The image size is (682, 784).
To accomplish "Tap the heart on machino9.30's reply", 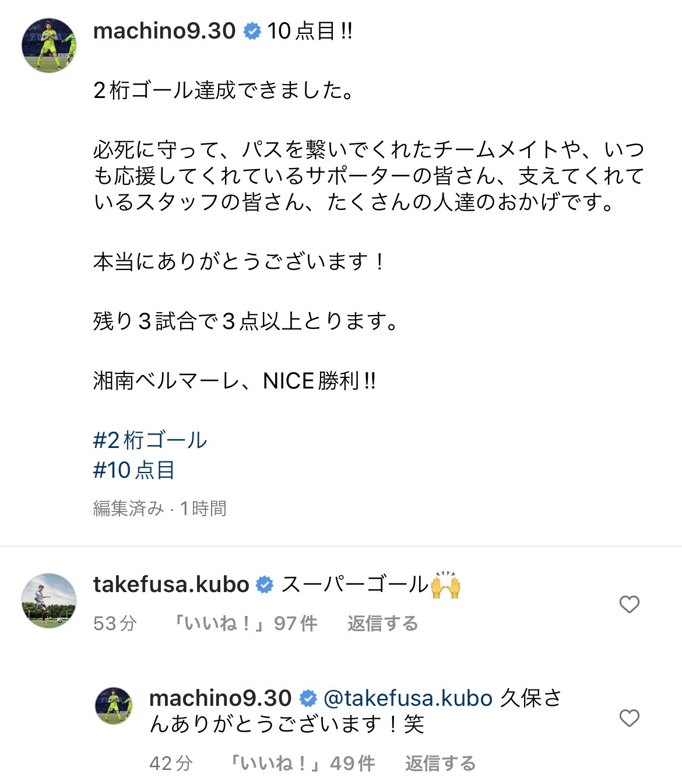I will (629, 718).
